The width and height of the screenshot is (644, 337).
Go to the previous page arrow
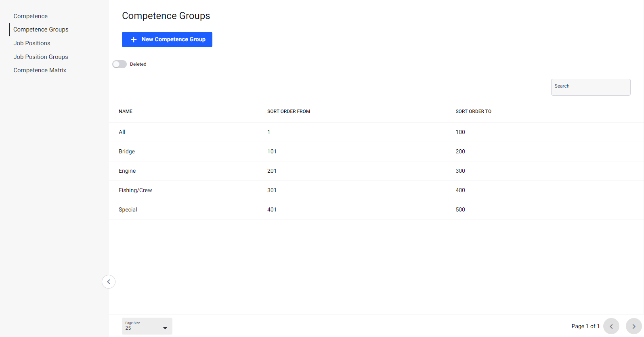pyautogui.click(x=611, y=326)
